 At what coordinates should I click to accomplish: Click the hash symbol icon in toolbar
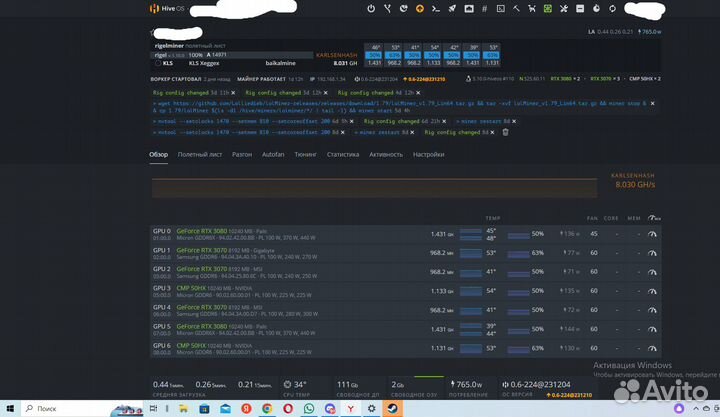484,9
